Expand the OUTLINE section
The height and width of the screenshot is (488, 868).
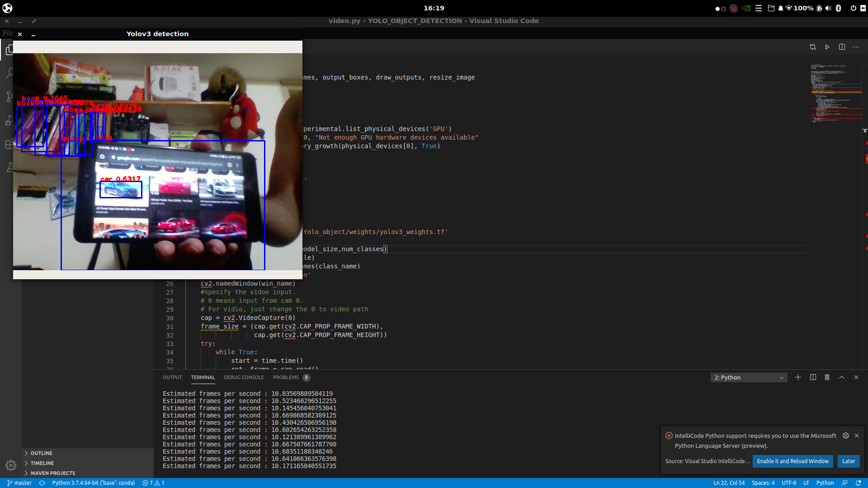point(42,453)
